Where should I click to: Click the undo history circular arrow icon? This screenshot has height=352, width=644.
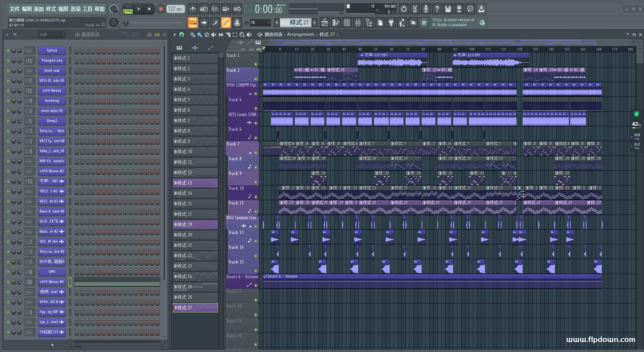point(404,9)
